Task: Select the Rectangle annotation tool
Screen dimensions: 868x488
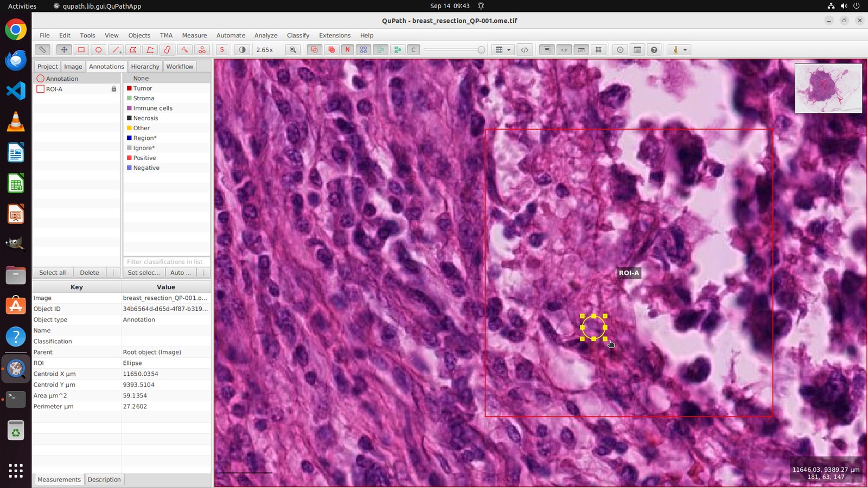Action: [x=81, y=50]
